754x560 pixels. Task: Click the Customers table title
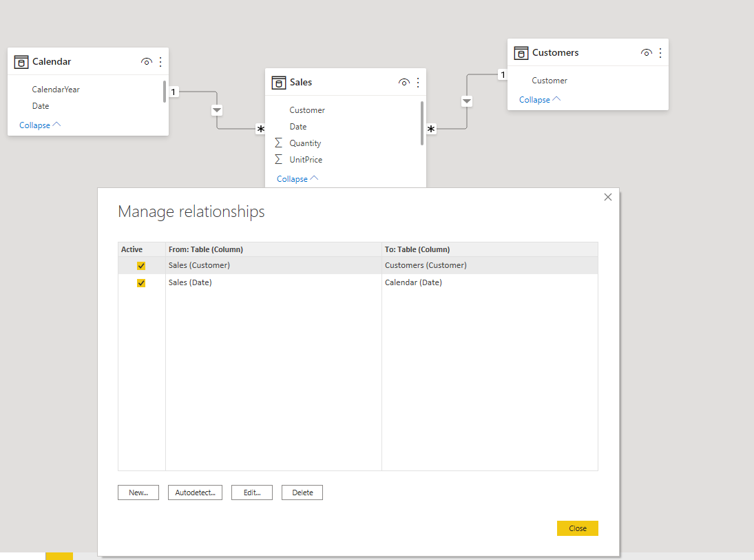(x=556, y=52)
